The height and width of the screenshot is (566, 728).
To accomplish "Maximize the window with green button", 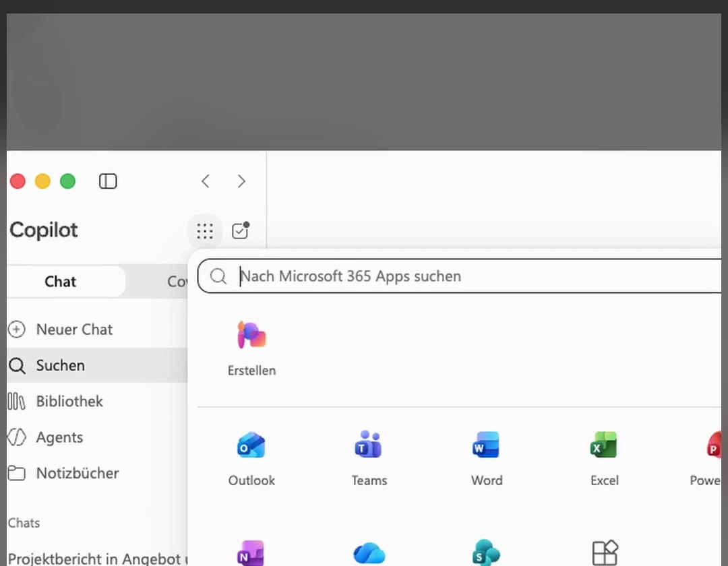I will click(x=68, y=181).
